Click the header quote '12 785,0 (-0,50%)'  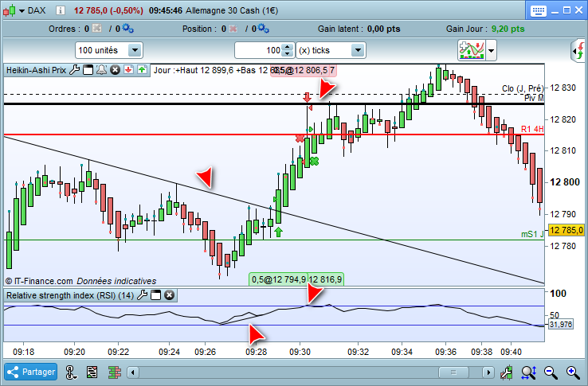[x=108, y=10]
